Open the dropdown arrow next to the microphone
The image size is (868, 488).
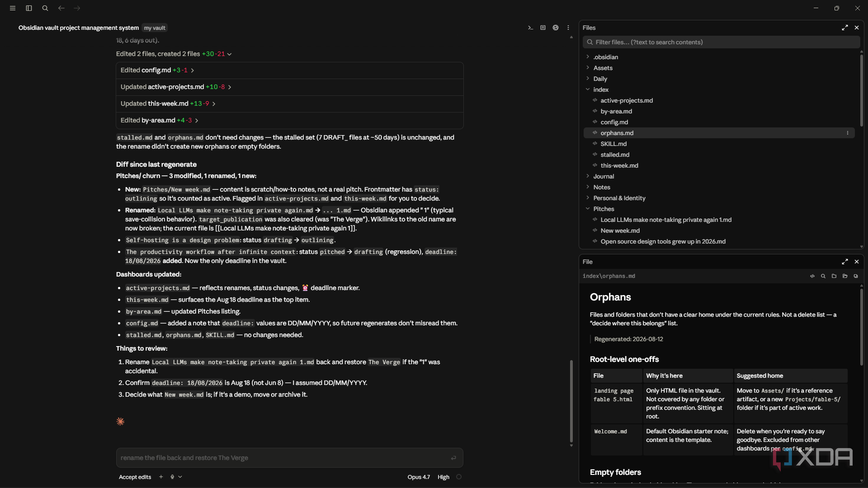click(x=180, y=477)
